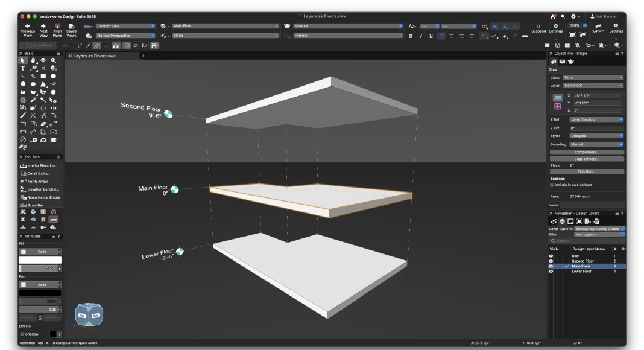Open Saved Views in the toolbar
The height and width of the screenshot is (350, 644).
(71, 26)
